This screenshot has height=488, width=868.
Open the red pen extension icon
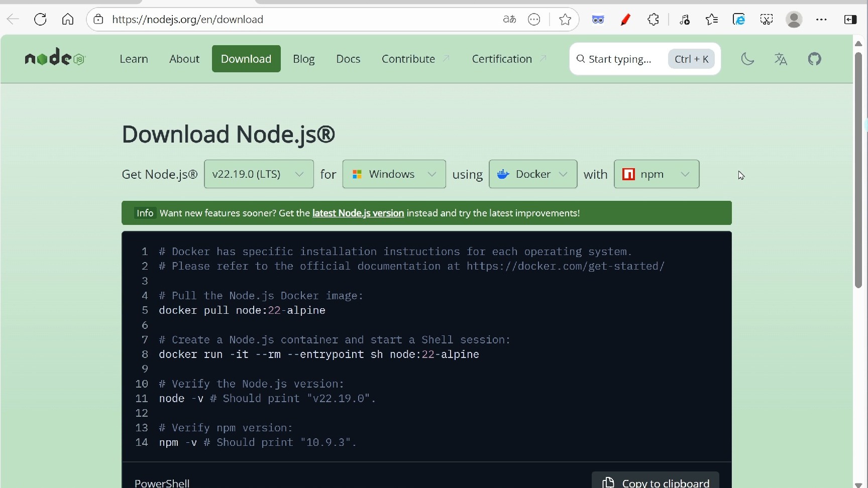click(x=625, y=20)
